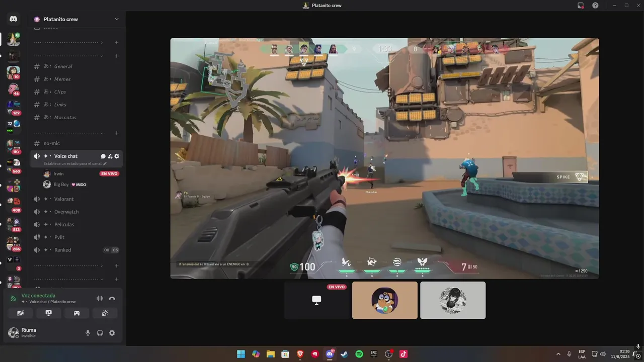Open the Mascotas text channel

click(76, 117)
